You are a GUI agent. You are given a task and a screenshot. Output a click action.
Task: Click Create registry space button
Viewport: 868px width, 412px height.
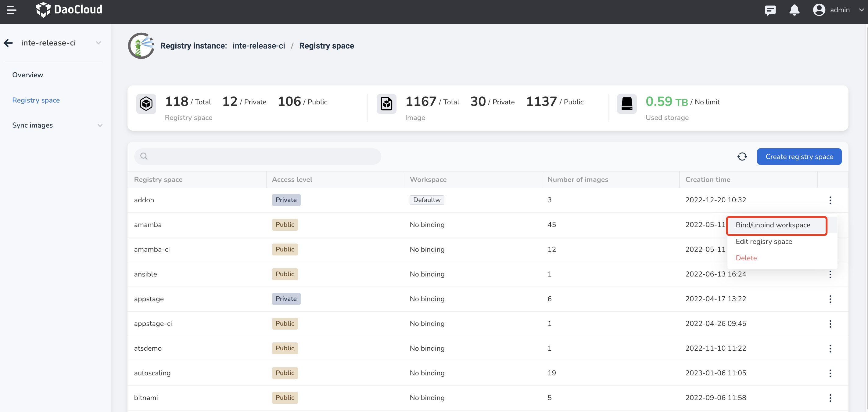[x=799, y=157]
